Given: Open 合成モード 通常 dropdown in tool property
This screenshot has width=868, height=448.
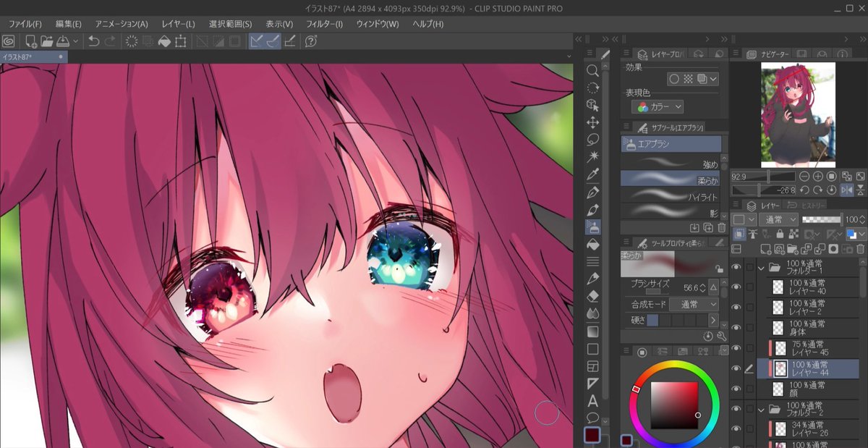Looking at the screenshot, I should tap(694, 304).
